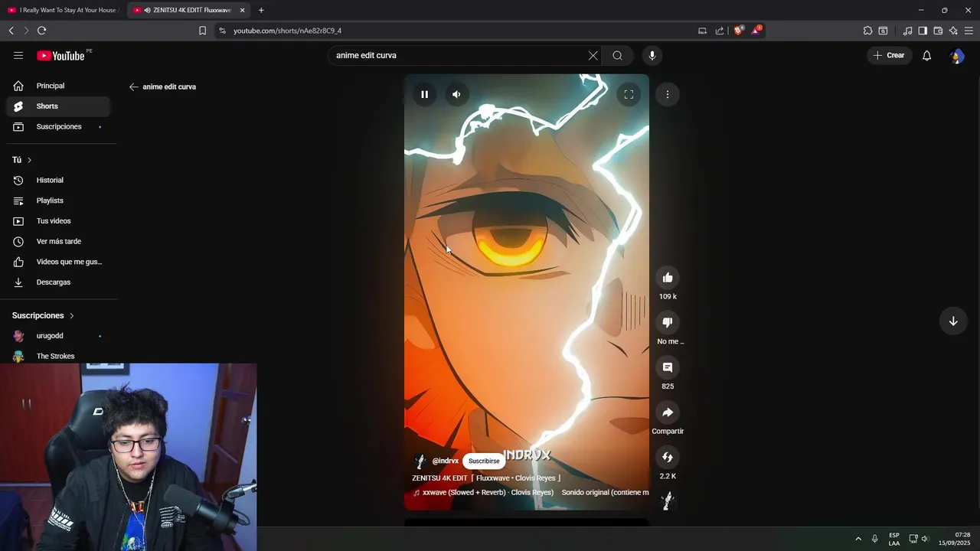980x551 pixels.
Task: Open clock showing 07:28 in taskbar
Action: click(954, 539)
